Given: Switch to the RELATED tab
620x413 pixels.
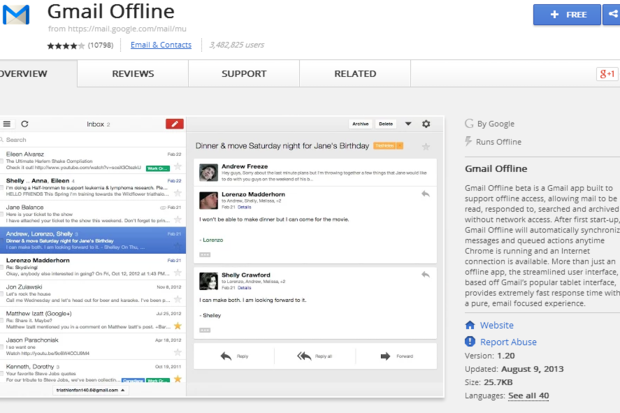Looking at the screenshot, I should pos(355,74).
